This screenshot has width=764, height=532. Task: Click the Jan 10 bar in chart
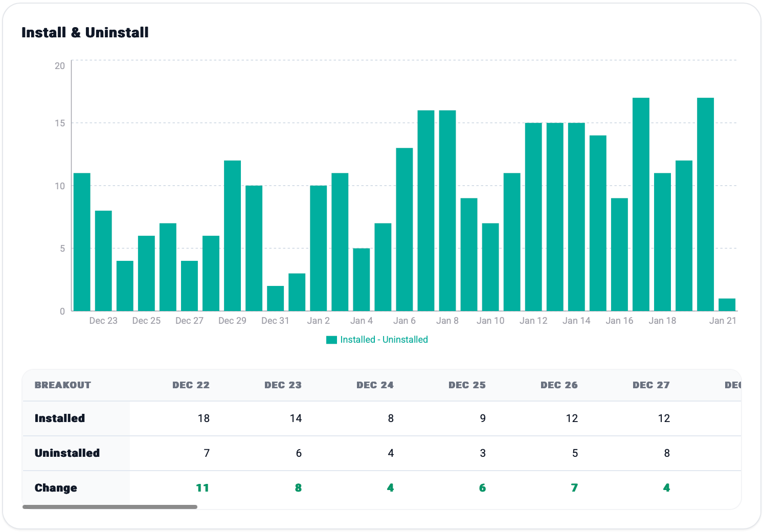[490, 267]
